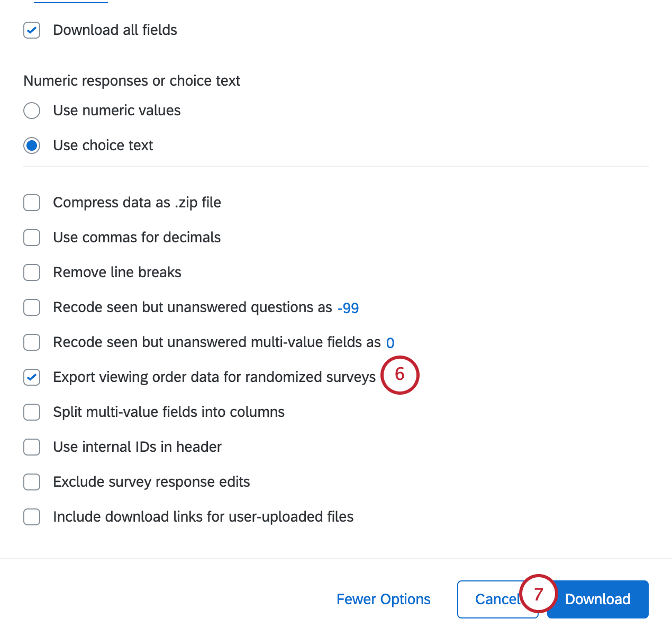Check Use commas for decimals
Image resolution: width=672 pixels, height=637 pixels.
(32, 238)
